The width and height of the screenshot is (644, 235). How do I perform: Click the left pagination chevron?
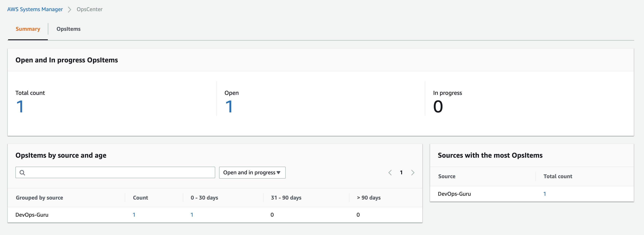[x=390, y=172]
